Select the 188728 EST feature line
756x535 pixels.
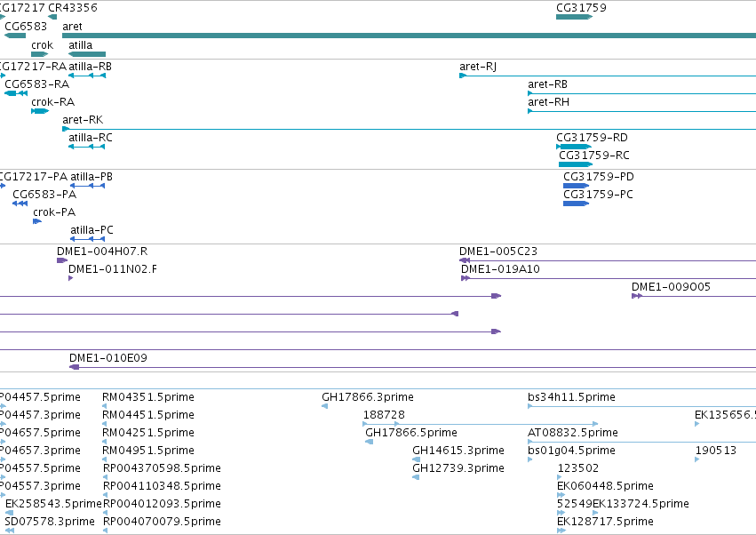pyautogui.click(x=481, y=424)
